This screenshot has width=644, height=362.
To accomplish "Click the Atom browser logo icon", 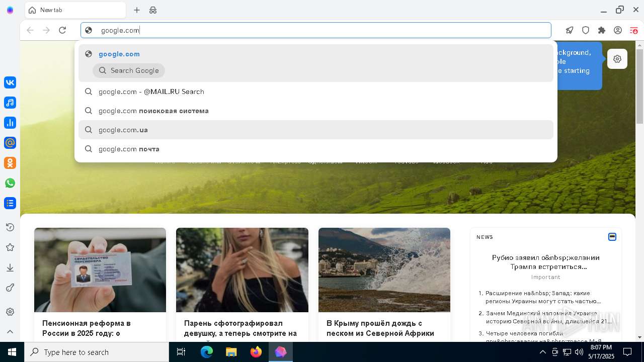I will 10,10.
